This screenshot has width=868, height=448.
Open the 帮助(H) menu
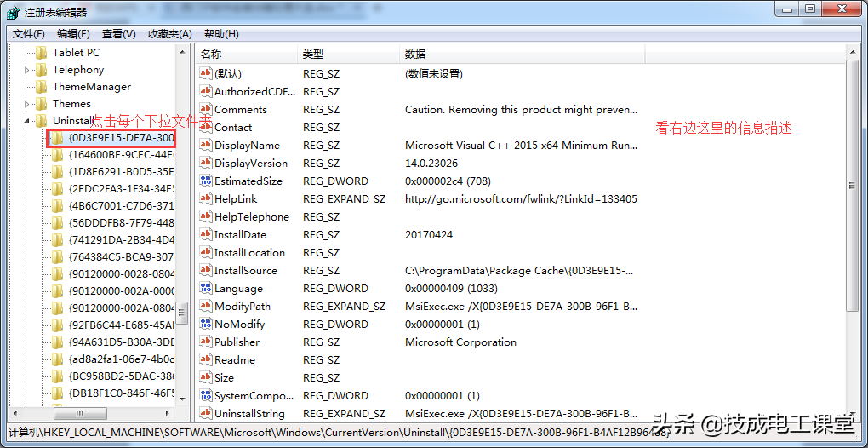tap(221, 34)
